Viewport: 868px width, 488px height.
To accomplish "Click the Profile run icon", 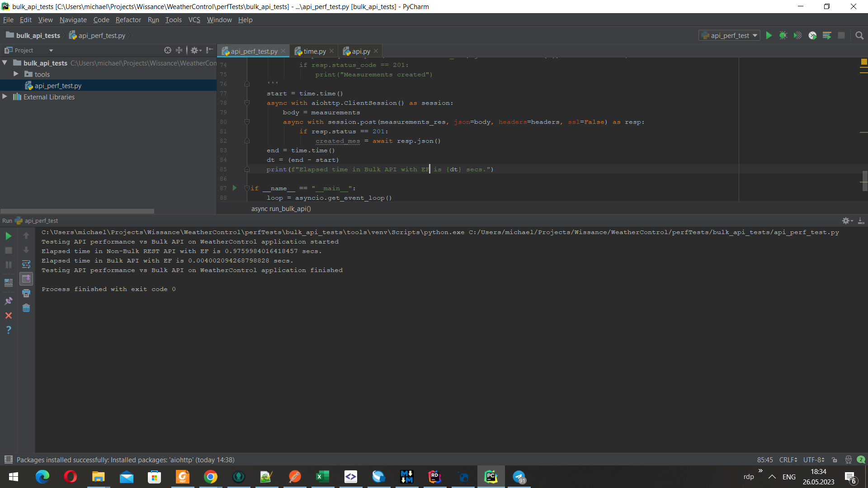I will pyautogui.click(x=812, y=36).
